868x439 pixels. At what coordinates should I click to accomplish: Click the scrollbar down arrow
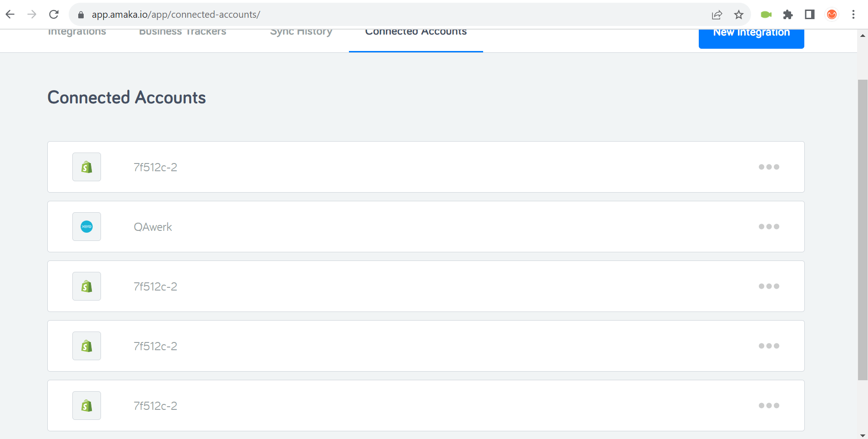(863, 435)
